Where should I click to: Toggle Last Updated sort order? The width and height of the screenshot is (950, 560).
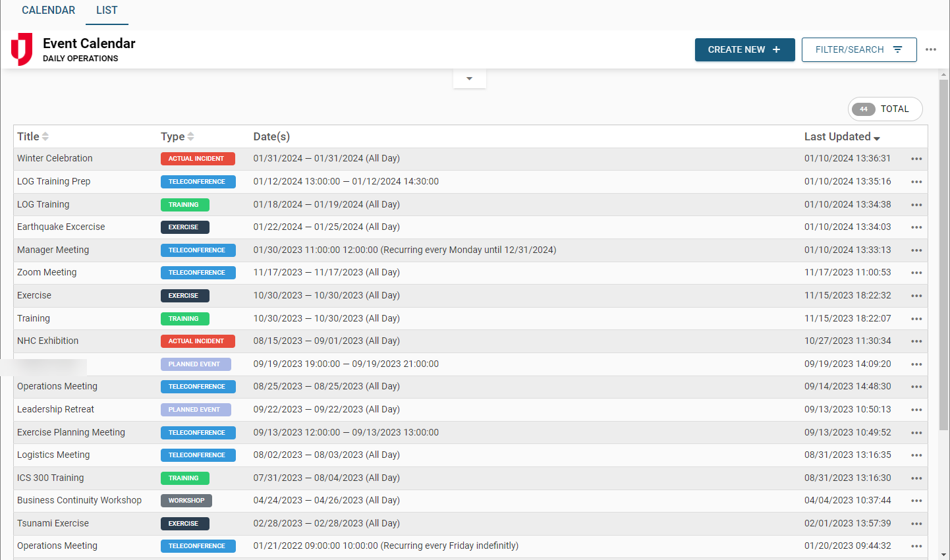[x=841, y=136]
